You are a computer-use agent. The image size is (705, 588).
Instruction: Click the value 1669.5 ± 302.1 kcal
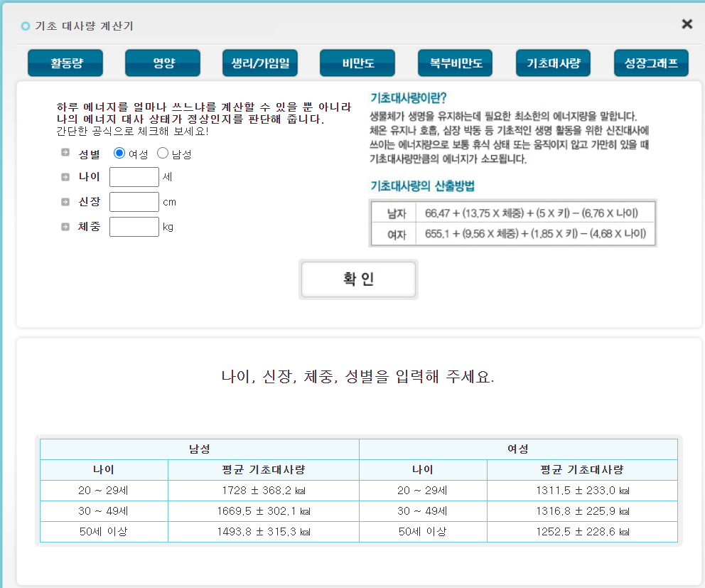pos(264,511)
